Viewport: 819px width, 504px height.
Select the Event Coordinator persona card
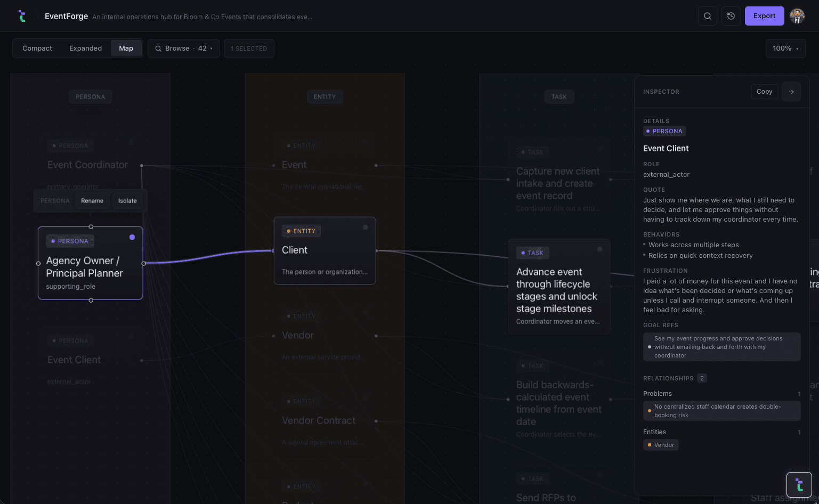[x=91, y=165]
